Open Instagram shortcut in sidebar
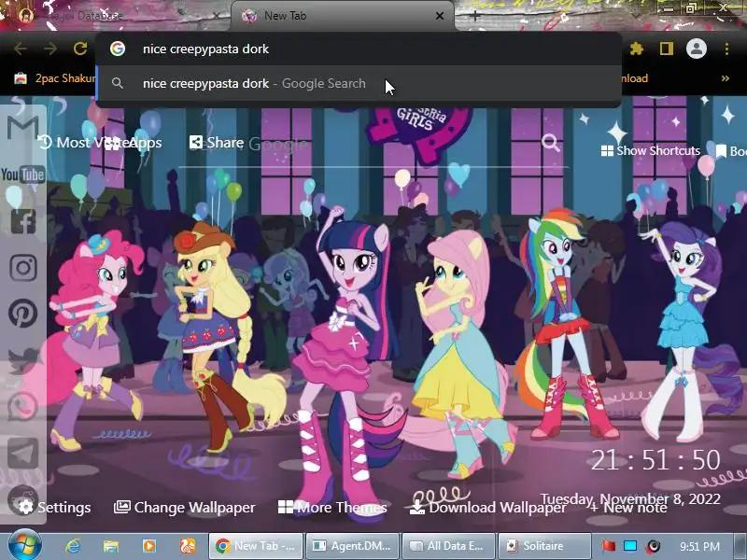The image size is (747, 560). [22, 268]
